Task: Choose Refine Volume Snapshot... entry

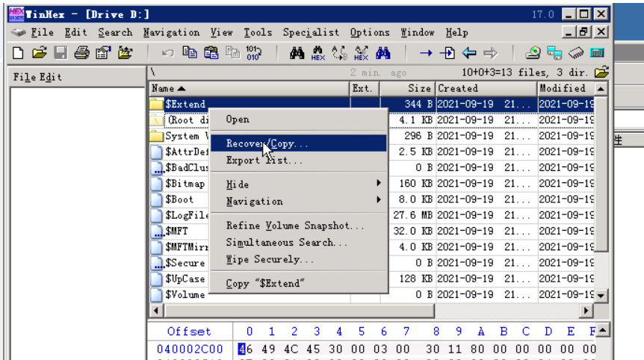Action: click(299, 226)
